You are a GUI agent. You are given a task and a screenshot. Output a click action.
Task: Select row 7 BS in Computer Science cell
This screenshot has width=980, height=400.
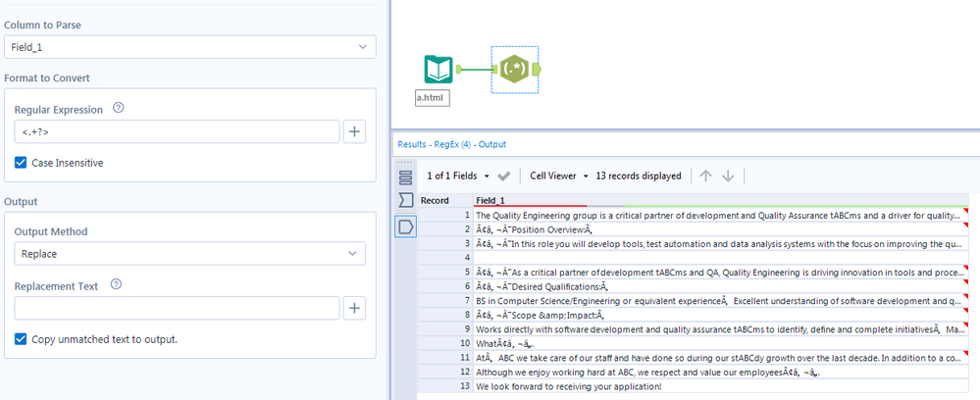point(721,301)
